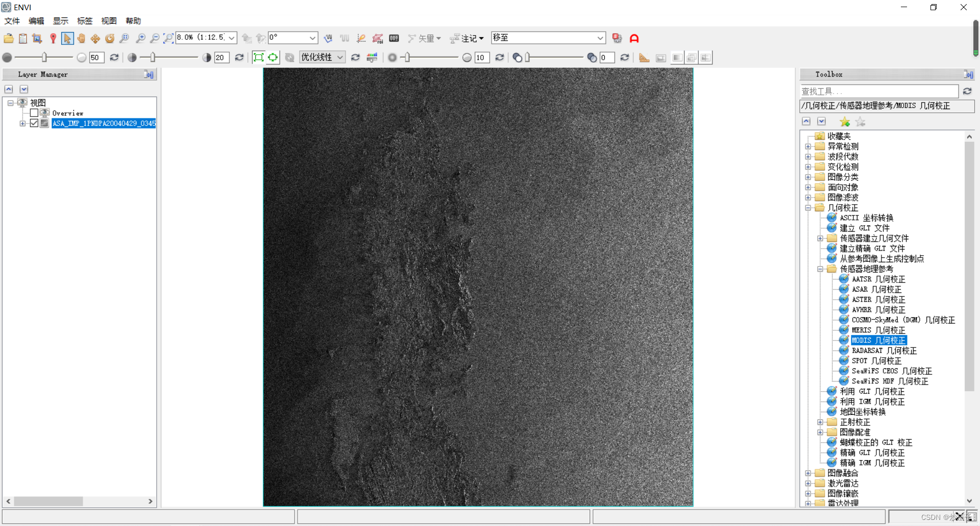Click the 查找工具 search field

(x=879, y=91)
